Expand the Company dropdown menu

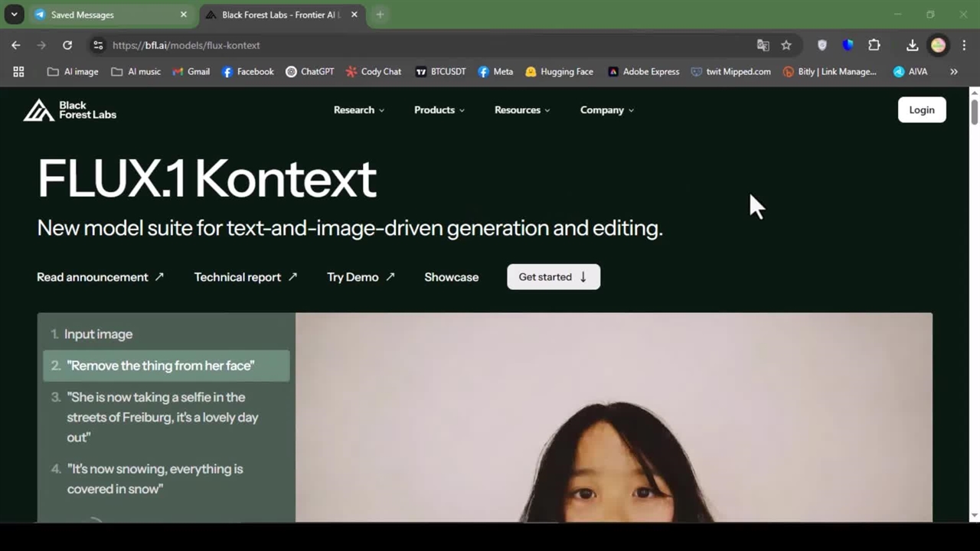click(x=606, y=110)
